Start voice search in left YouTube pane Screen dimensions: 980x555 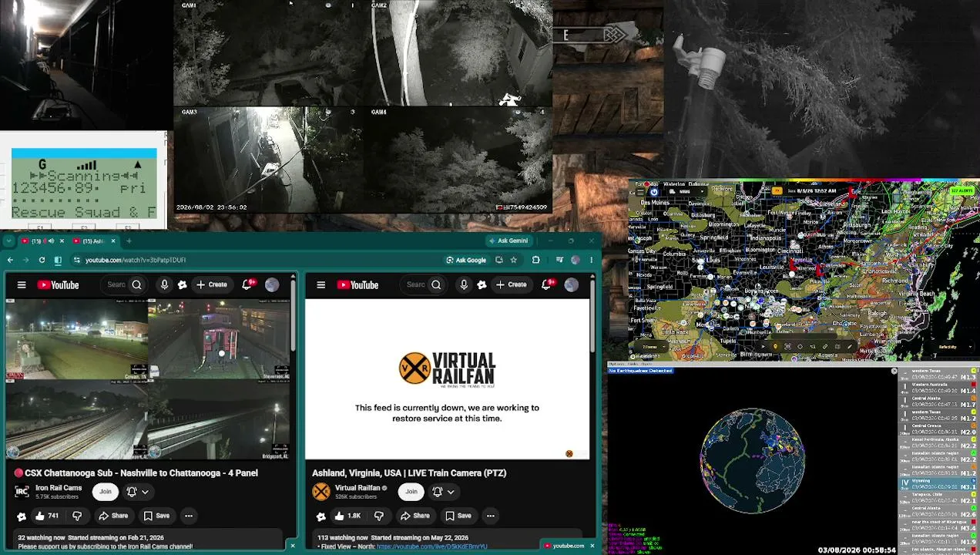click(164, 285)
